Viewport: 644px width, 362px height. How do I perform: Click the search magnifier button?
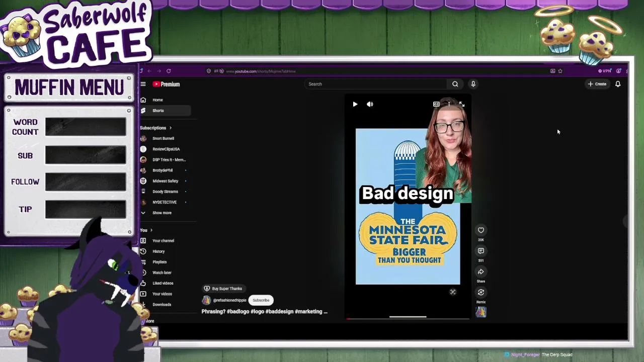pos(455,84)
